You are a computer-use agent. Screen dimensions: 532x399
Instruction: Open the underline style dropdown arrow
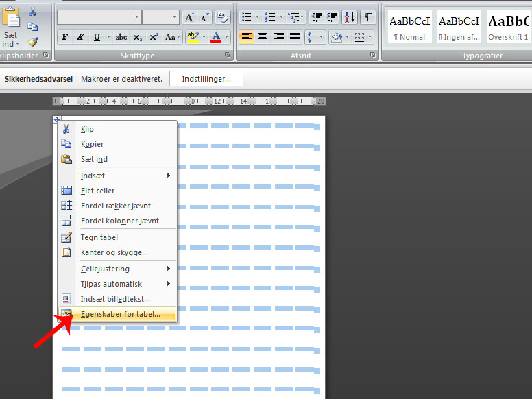(108, 36)
